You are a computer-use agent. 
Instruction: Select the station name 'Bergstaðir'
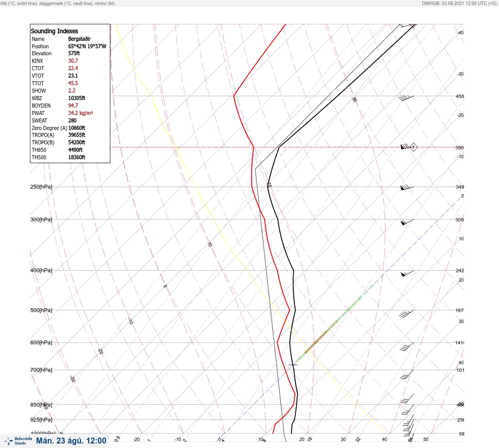(79, 39)
